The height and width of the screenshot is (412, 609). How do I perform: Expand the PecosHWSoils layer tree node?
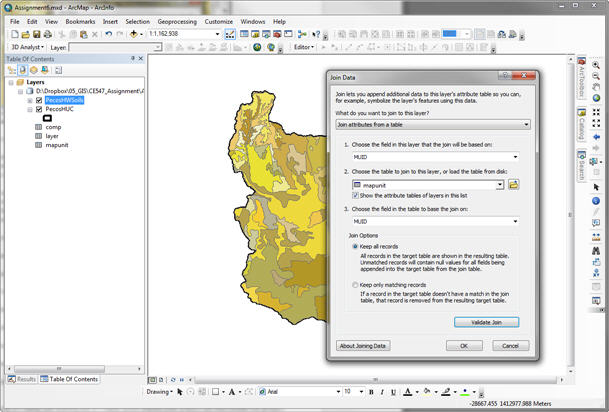30,101
